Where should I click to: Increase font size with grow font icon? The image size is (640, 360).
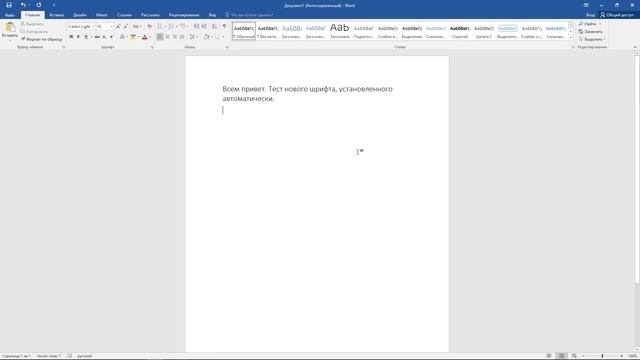pos(118,27)
